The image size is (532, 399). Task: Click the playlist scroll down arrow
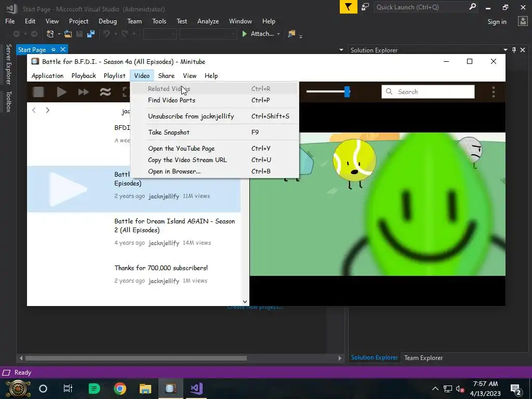245,302
